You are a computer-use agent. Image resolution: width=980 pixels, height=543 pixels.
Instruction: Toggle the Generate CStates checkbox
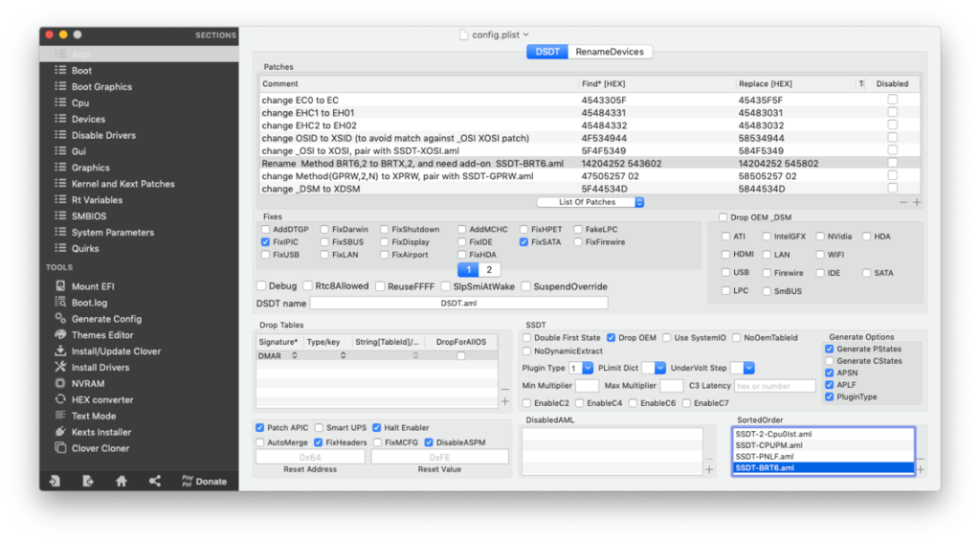click(829, 361)
